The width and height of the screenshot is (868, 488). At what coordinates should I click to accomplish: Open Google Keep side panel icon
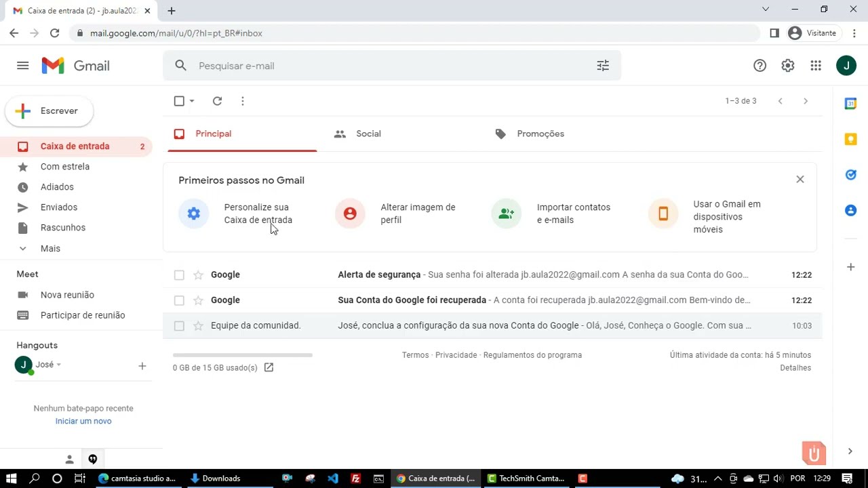pyautogui.click(x=850, y=139)
